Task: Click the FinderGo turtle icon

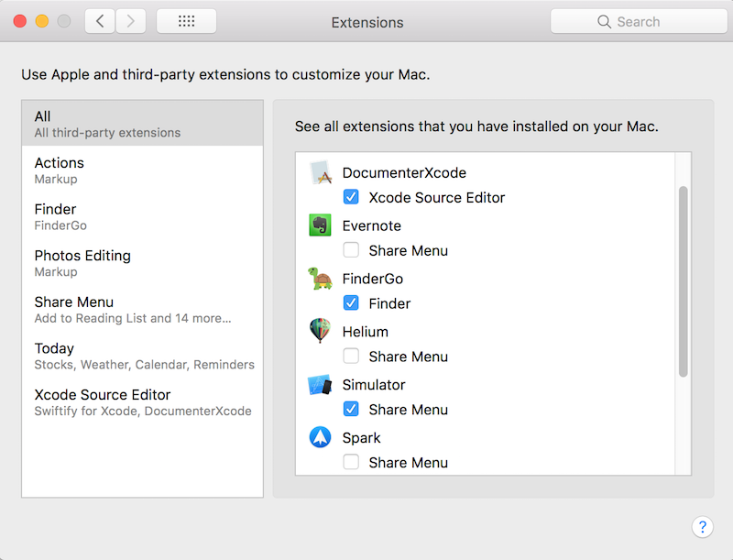Action: pyautogui.click(x=320, y=279)
